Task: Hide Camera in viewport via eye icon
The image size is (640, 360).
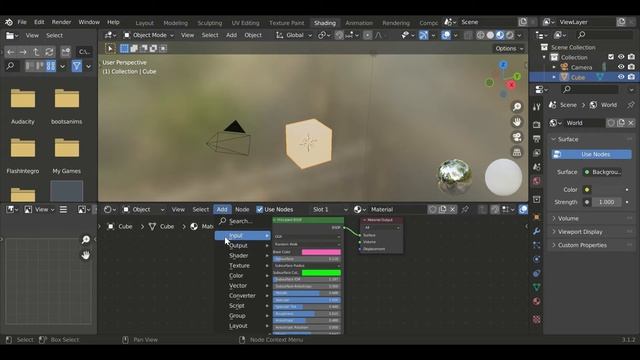Action: point(621,67)
